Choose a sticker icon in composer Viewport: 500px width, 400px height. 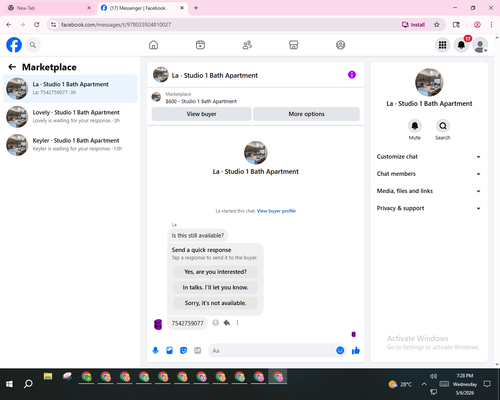tap(183, 350)
